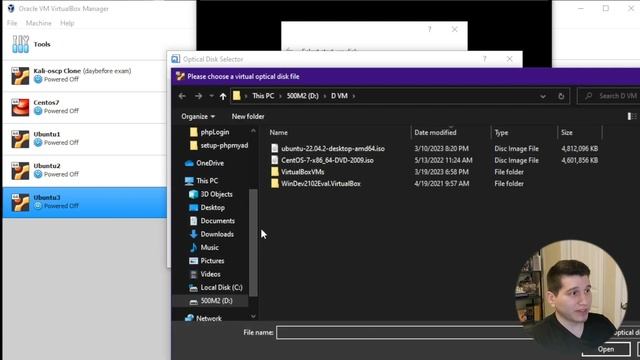Click the Open button

606,349
